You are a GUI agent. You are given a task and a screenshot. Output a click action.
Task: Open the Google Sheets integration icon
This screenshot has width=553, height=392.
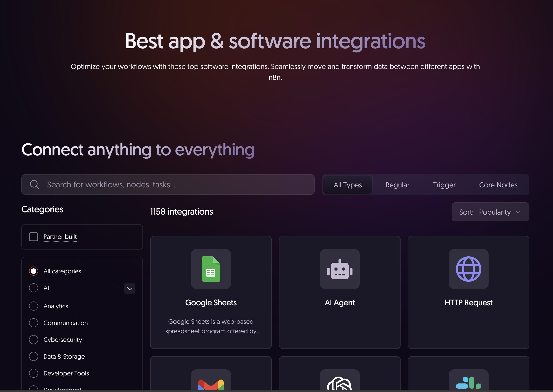click(211, 269)
